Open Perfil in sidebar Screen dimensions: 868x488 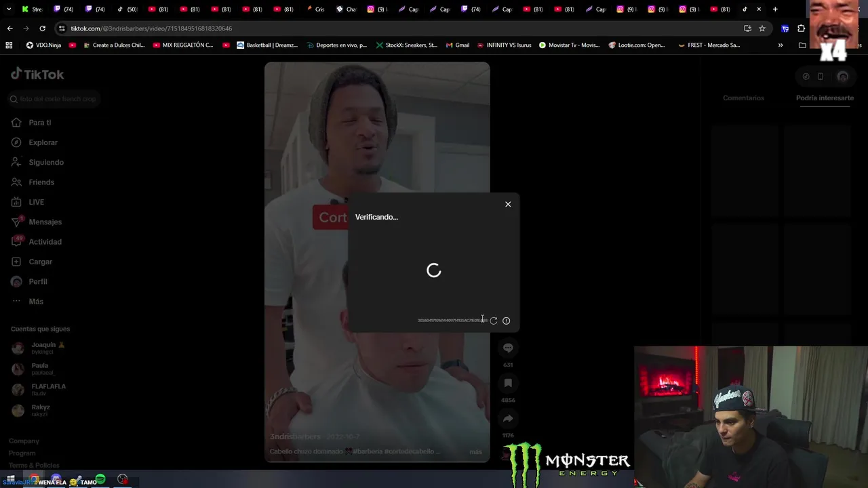29,281
